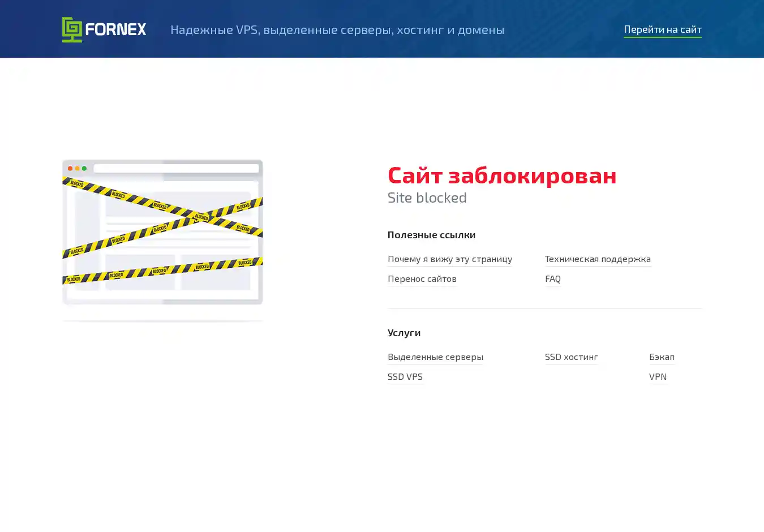This screenshot has width=764, height=532.
Task: Open the 'SSD VPS' link
Action: [x=405, y=376]
